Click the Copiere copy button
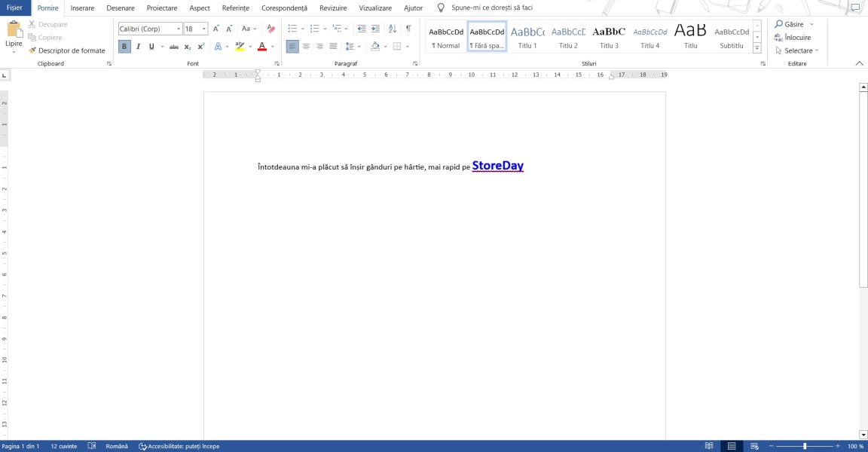The image size is (868, 452). [45, 38]
